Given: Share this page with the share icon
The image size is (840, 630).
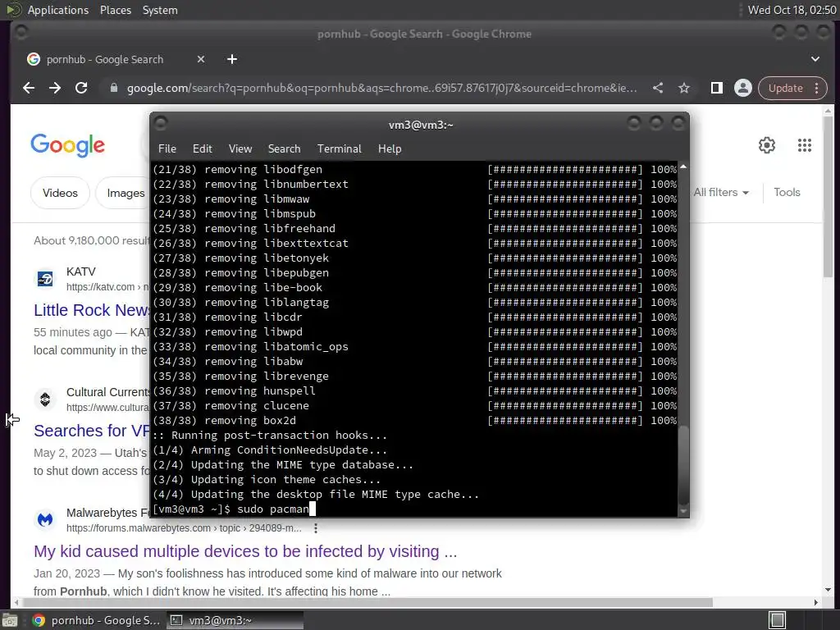Looking at the screenshot, I should point(658,88).
